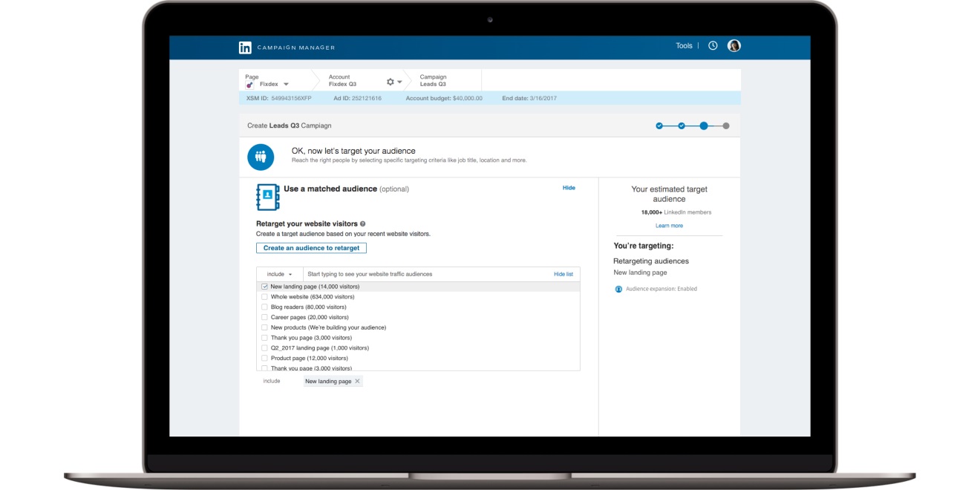The height and width of the screenshot is (490, 980).
Task: Expand the Fixdex page dropdown
Action: click(x=286, y=85)
